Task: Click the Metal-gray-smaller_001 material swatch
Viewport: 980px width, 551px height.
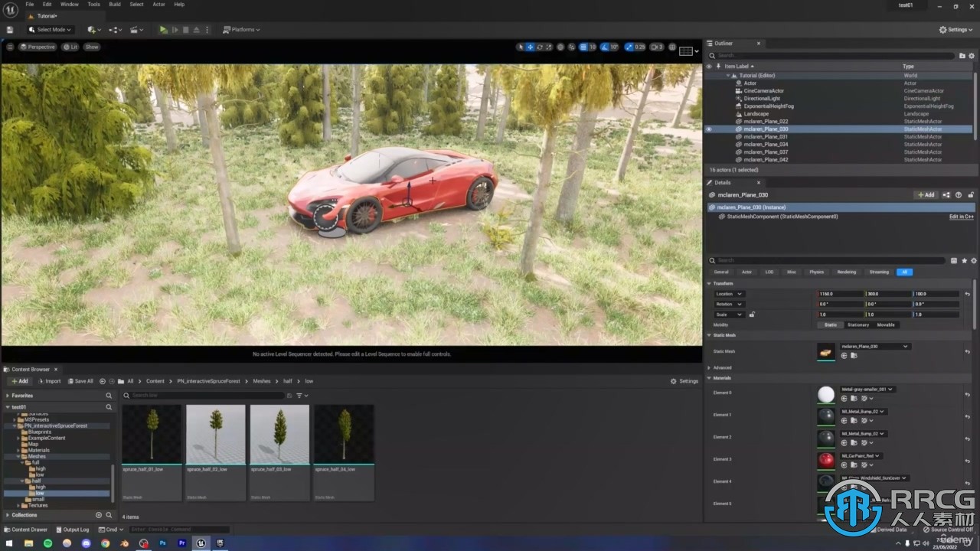Action: pos(826,394)
